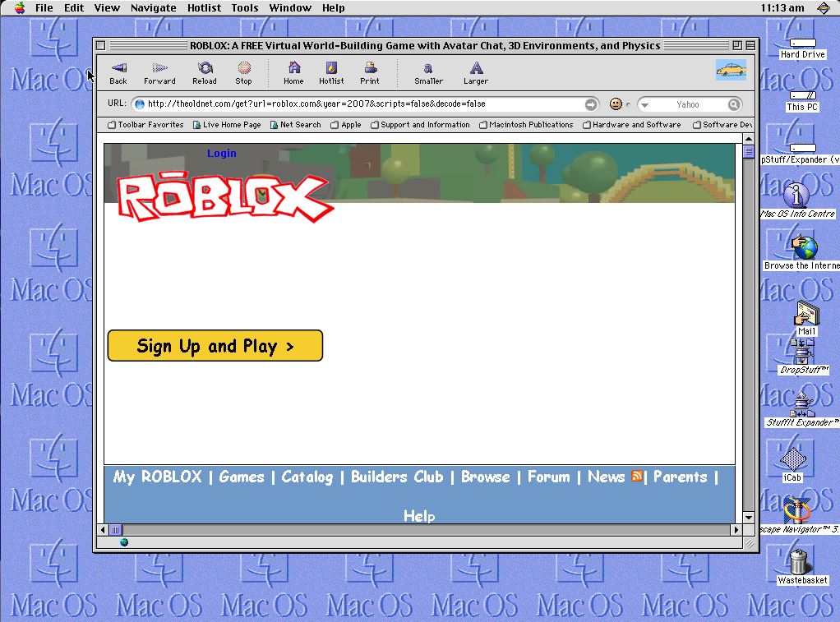
Task: Click the Sign Up and Play button
Action: [215, 346]
